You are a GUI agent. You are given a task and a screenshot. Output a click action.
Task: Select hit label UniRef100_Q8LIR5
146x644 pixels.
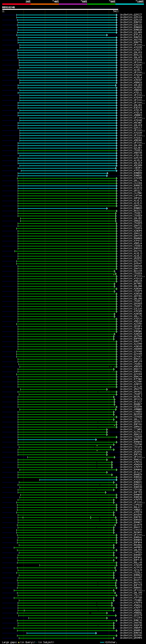[131, 593]
